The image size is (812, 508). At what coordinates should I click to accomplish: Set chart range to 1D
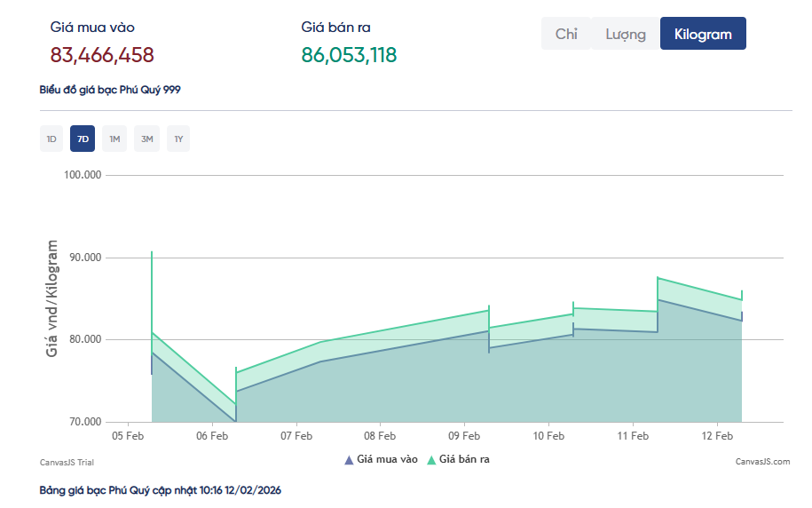[x=51, y=139]
